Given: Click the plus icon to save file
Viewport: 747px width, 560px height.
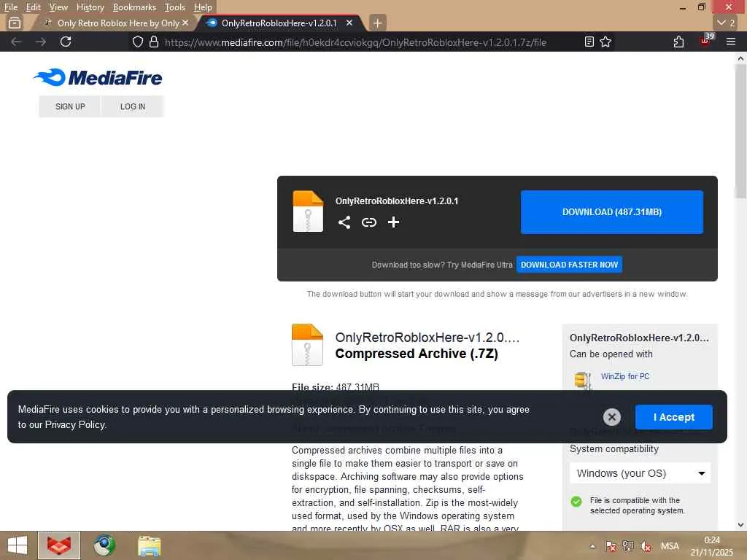Looking at the screenshot, I should [393, 222].
